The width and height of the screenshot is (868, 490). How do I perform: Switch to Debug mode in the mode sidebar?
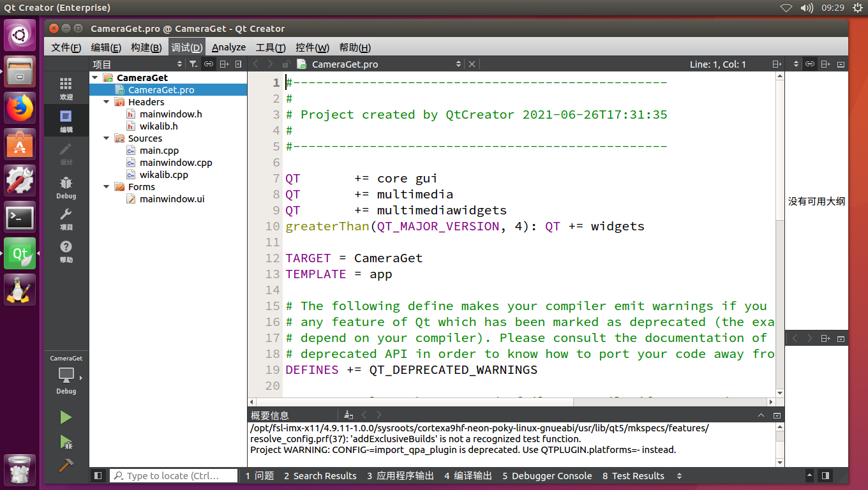click(x=66, y=188)
